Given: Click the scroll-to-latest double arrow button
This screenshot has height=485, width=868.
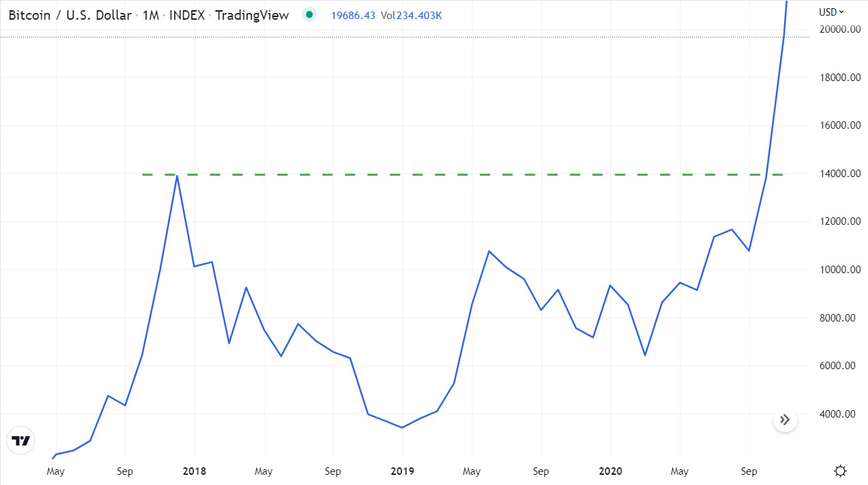Looking at the screenshot, I should coord(785,420).
